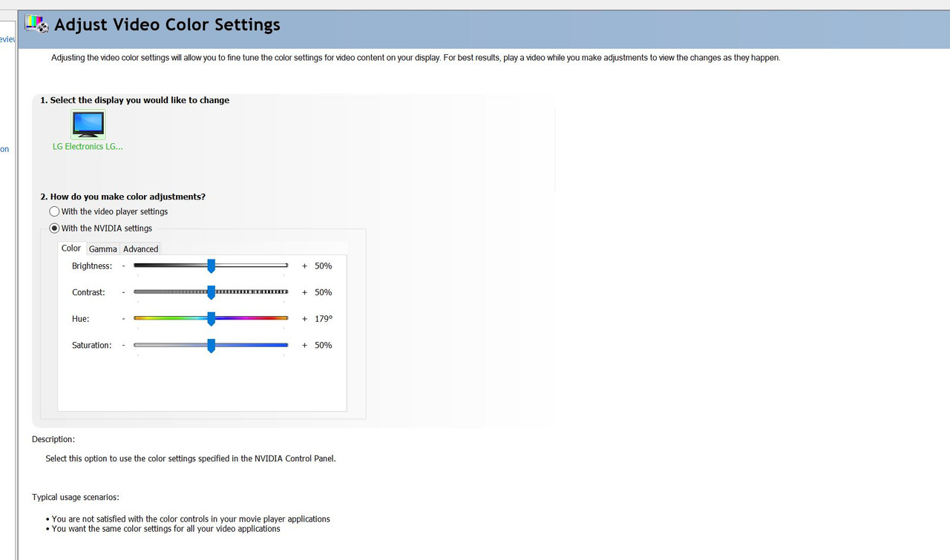This screenshot has height=560, width=950.
Task: Click the 'LG Electronics LG...' display label
Action: (88, 147)
